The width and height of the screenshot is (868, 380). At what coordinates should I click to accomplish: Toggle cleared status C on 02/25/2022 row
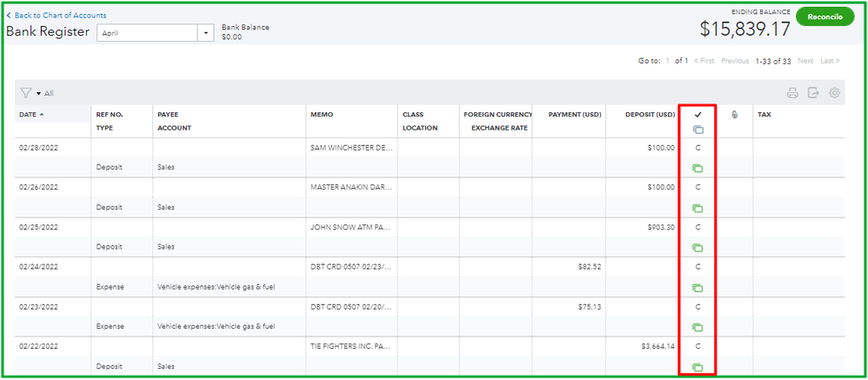[x=698, y=227]
